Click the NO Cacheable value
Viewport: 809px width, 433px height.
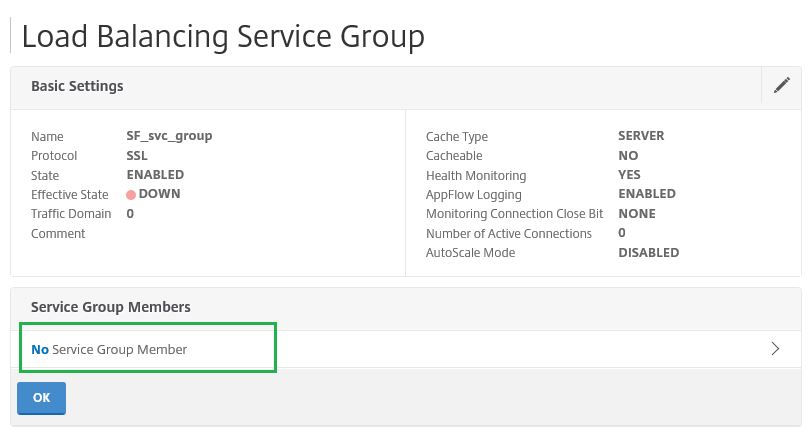click(628, 156)
